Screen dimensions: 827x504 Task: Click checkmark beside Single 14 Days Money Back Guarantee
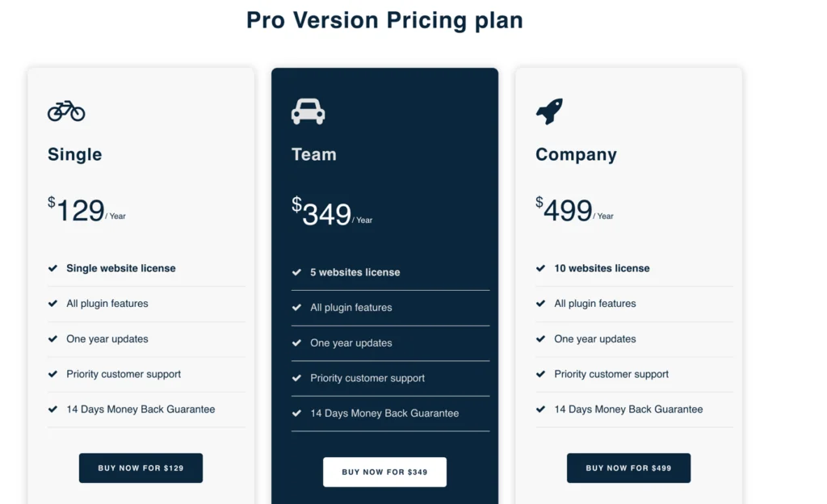(x=52, y=409)
